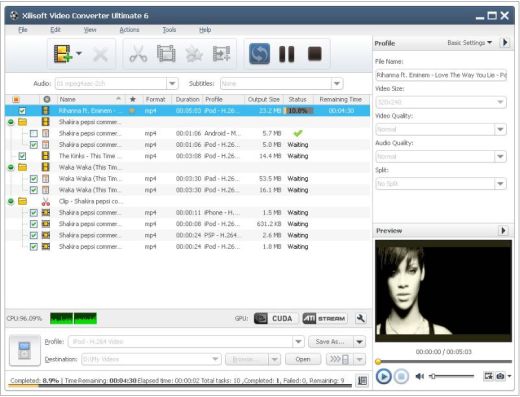The height and width of the screenshot is (397, 520).
Task: Click the check-all column header icon
Action: tap(16, 99)
